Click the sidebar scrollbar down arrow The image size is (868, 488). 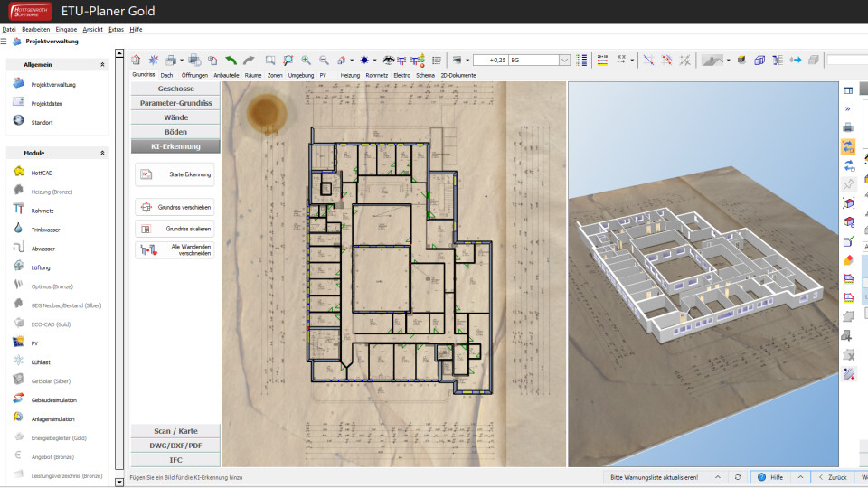119,482
